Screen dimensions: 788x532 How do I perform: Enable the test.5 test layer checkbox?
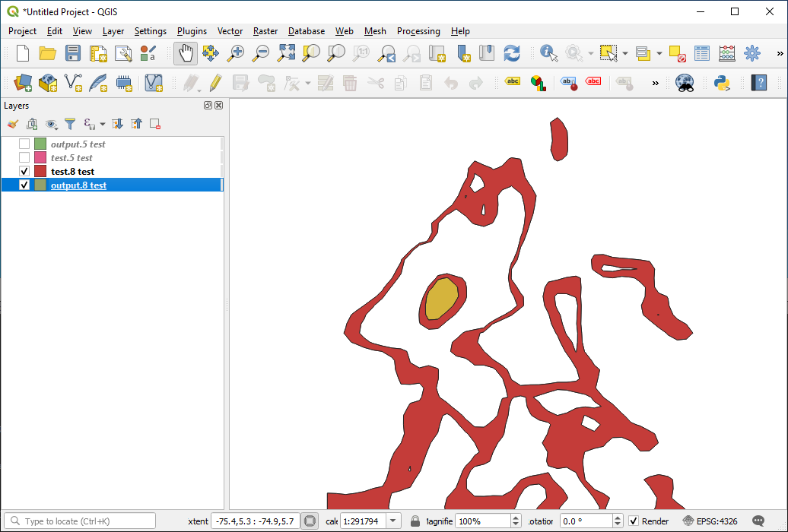pyautogui.click(x=24, y=158)
